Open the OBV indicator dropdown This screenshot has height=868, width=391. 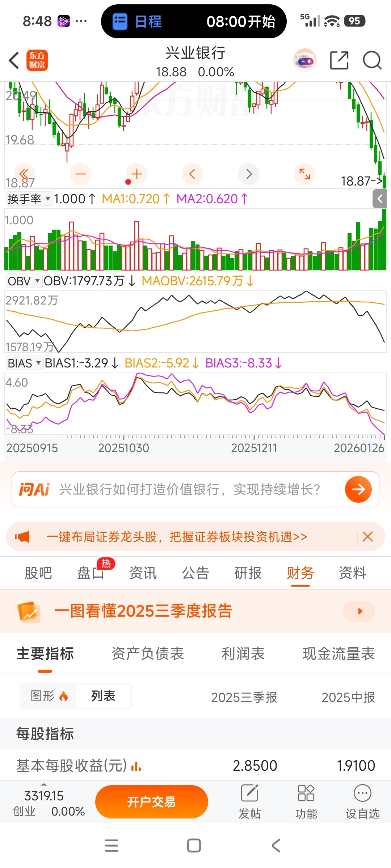click(x=24, y=281)
